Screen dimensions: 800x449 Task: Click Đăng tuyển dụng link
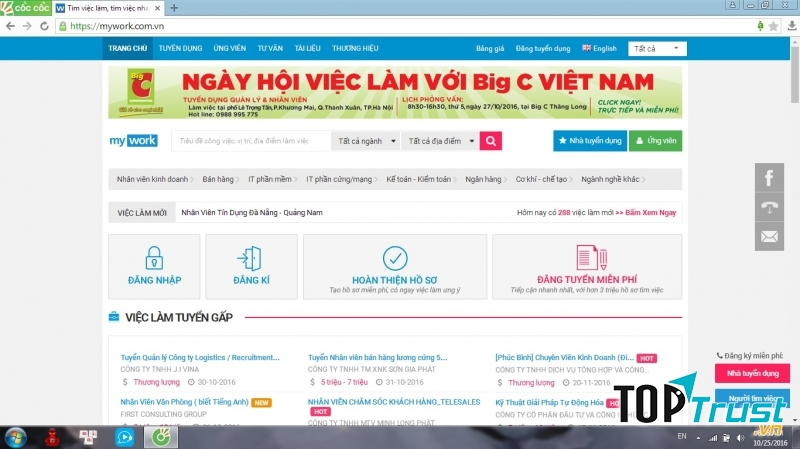543,48
